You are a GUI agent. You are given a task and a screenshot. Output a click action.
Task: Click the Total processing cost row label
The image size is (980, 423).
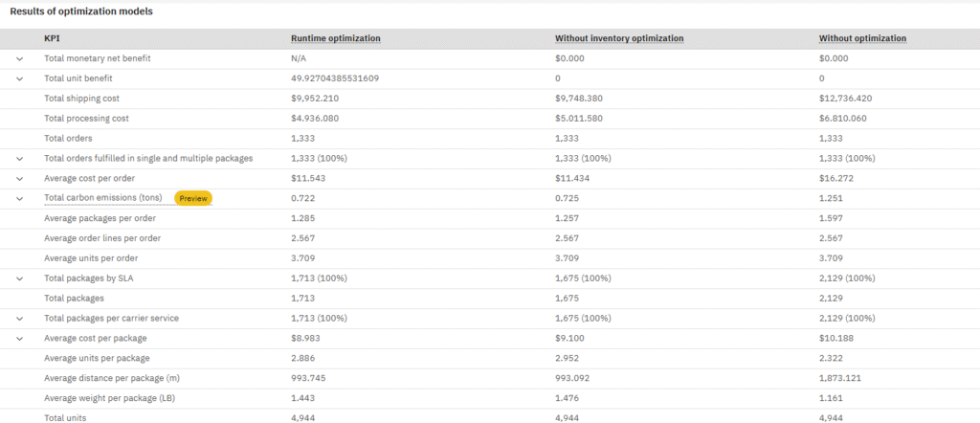(x=86, y=119)
